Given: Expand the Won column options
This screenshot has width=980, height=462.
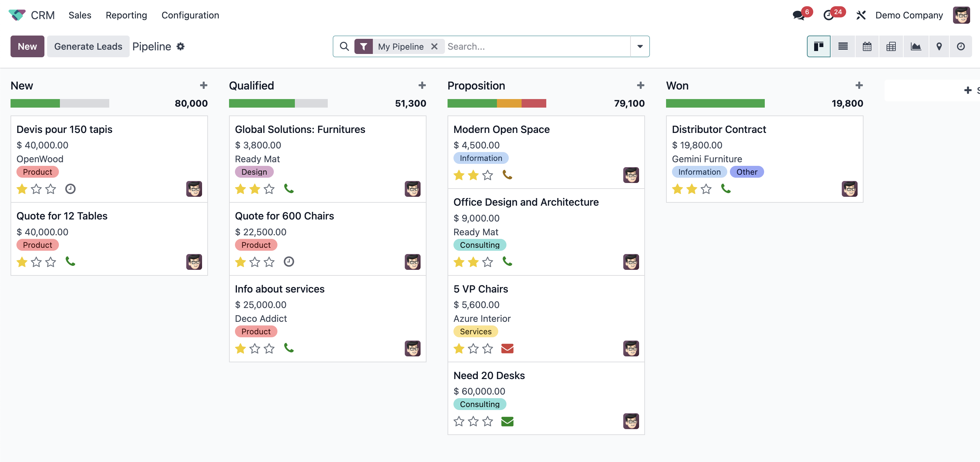Looking at the screenshot, I should click(859, 85).
